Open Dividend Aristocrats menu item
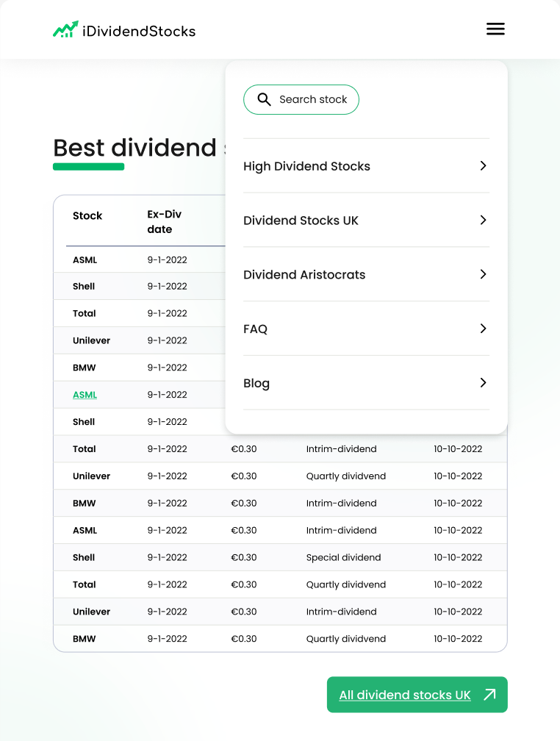The image size is (560, 741). (x=366, y=275)
